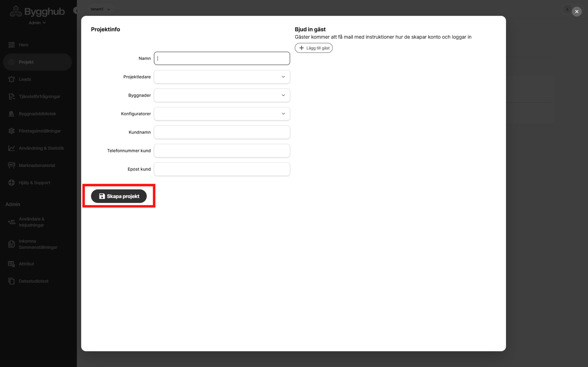Focus the Kundnamn input field
The height and width of the screenshot is (367, 588).
coord(222,132)
